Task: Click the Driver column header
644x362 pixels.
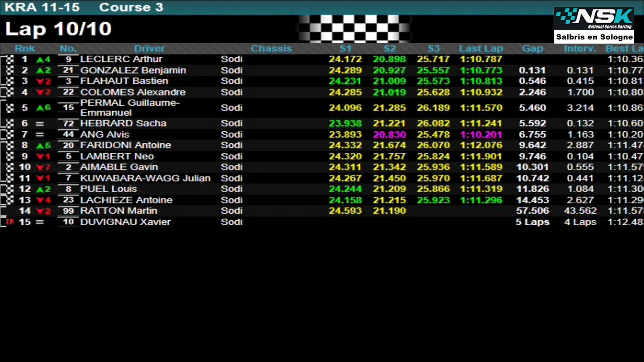Action: click(149, 49)
